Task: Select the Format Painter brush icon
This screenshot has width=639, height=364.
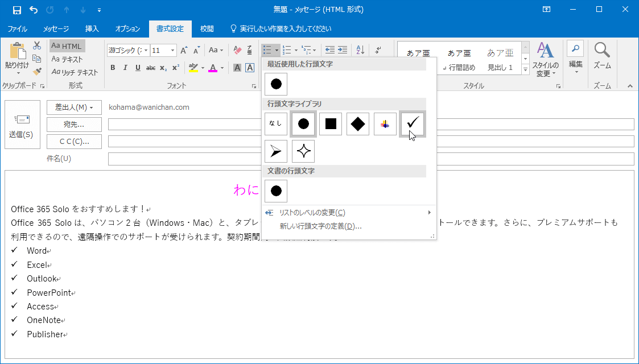Action: point(37,72)
